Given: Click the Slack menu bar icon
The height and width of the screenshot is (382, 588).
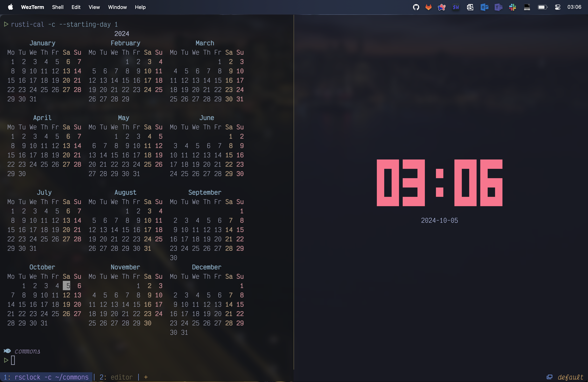Looking at the screenshot, I should [x=512, y=7].
